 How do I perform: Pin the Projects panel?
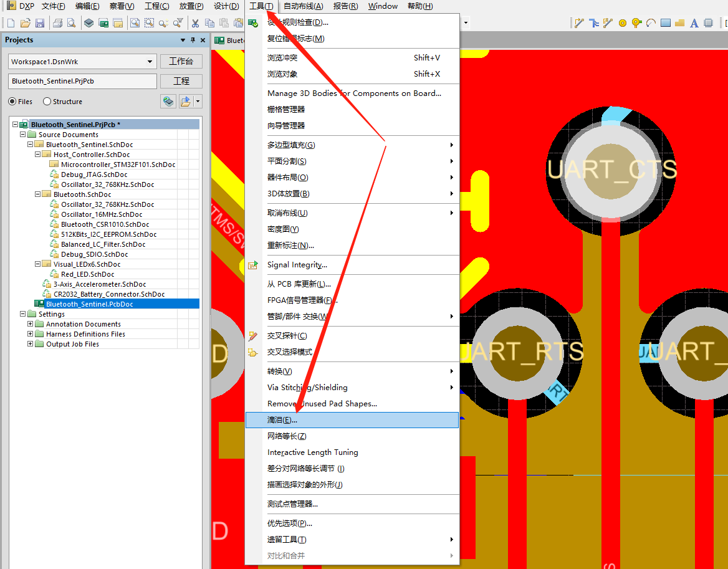click(193, 40)
